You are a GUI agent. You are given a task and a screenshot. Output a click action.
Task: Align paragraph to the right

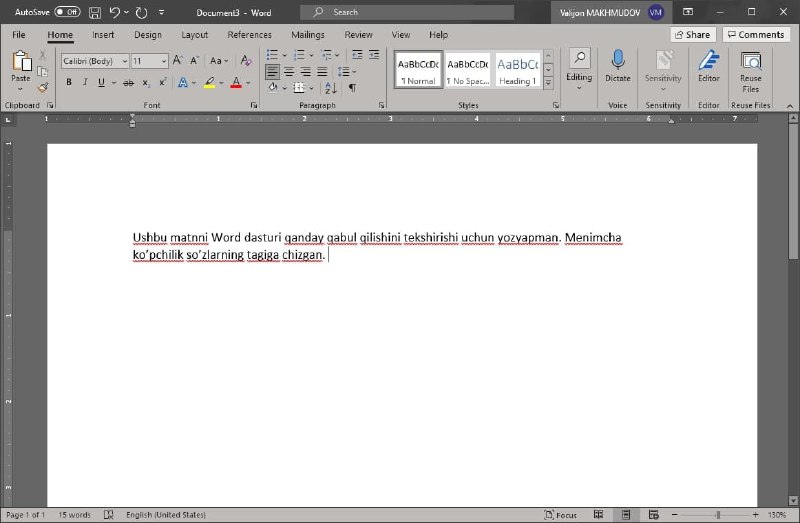pos(306,71)
